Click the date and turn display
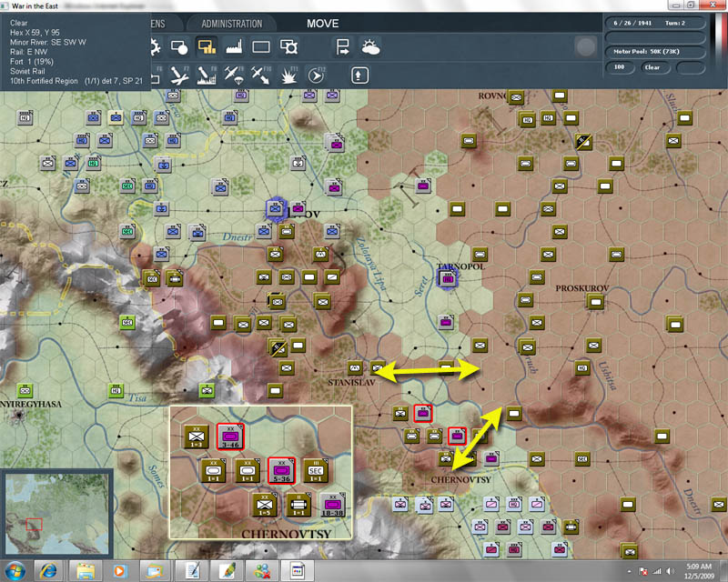Screen dimensions: 728x582 coord(654,24)
